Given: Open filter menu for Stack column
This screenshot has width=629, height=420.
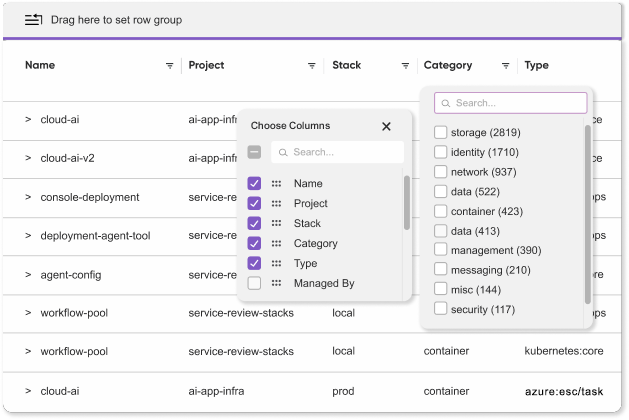Looking at the screenshot, I should tap(406, 65).
